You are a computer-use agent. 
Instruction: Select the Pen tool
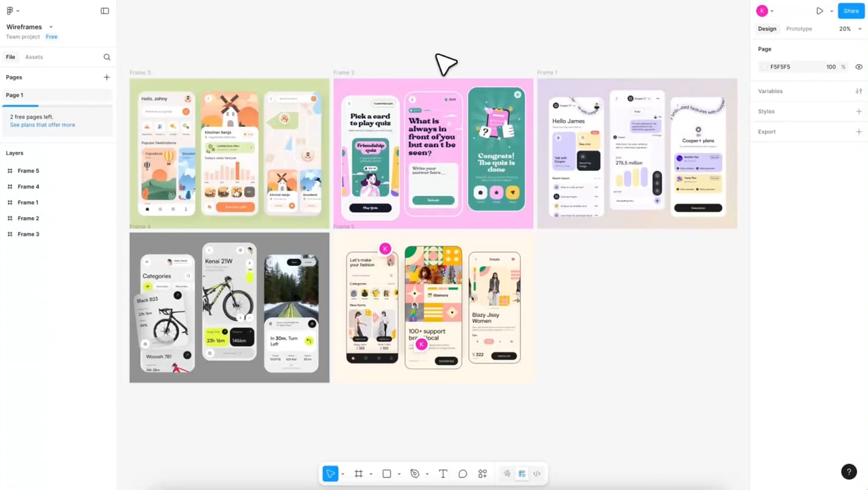[415, 474]
